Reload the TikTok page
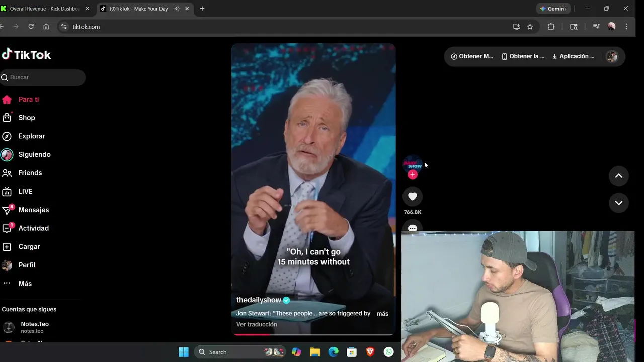Image resolution: width=644 pixels, height=362 pixels. (x=31, y=27)
